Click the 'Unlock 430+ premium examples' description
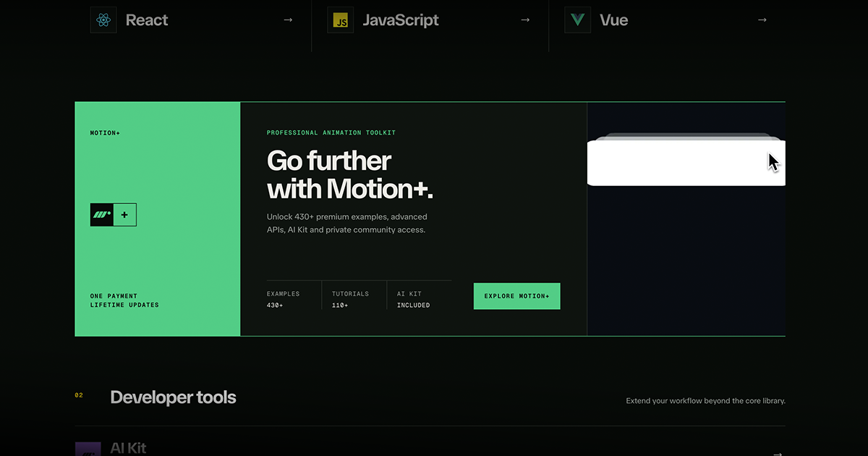Screen dimensions: 868x456 click(x=347, y=223)
